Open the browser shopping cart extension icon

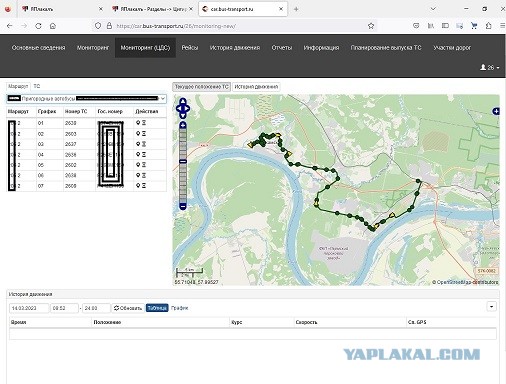tap(474, 26)
